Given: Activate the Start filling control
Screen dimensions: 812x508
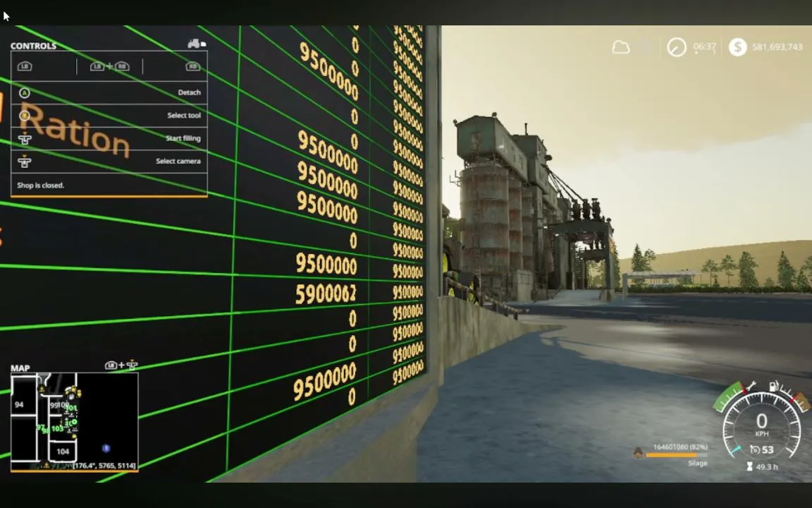Looking at the screenshot, I should pos(109,138).
